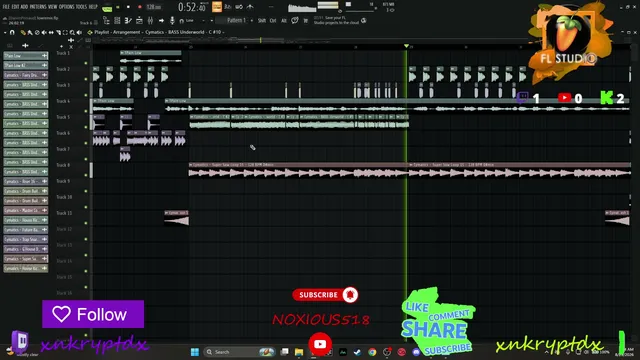640x360 pixels.
Task: Select Plain Low #2 item in picker panel
Action: tap(26, 65)
